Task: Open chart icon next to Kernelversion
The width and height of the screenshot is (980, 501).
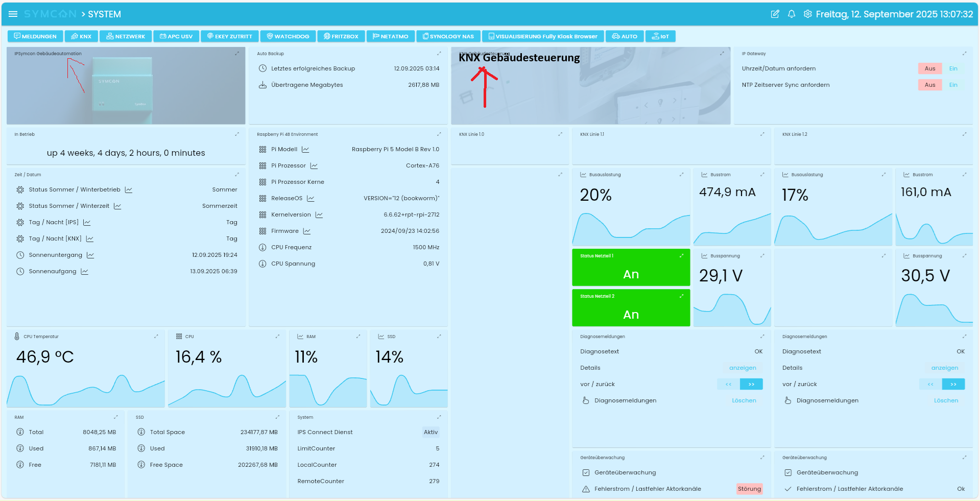Action: click(319, 215)
